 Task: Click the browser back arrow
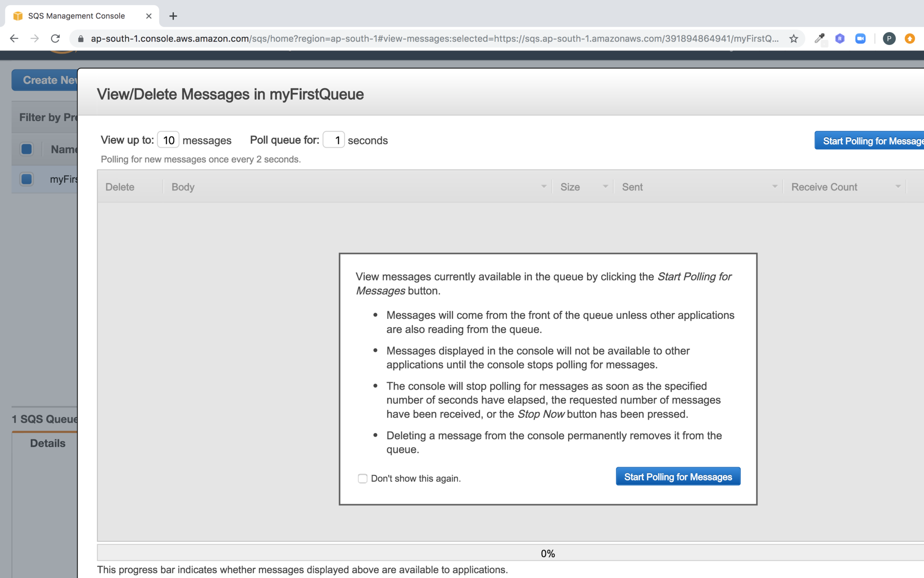(x=14, y=39)
